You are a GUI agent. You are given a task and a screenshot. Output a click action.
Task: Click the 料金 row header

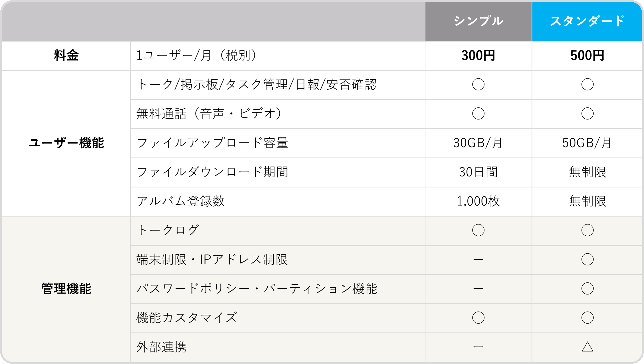tap(66, 55)
